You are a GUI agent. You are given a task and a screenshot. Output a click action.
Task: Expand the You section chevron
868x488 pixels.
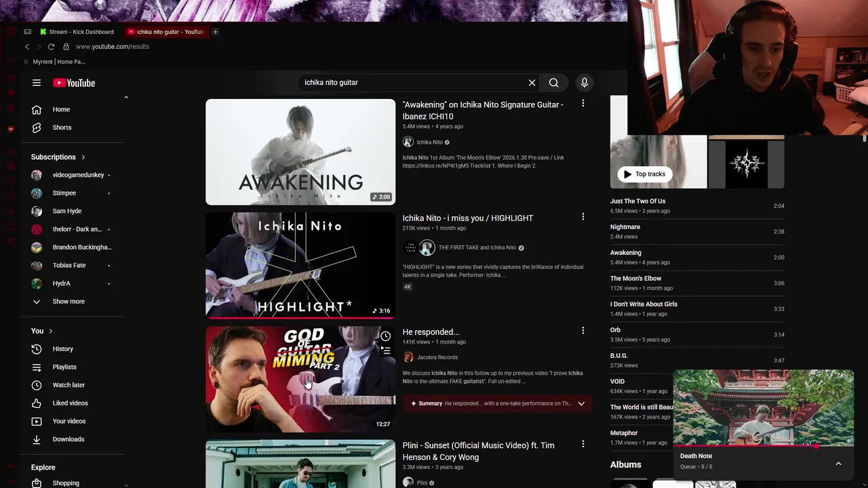50,331
